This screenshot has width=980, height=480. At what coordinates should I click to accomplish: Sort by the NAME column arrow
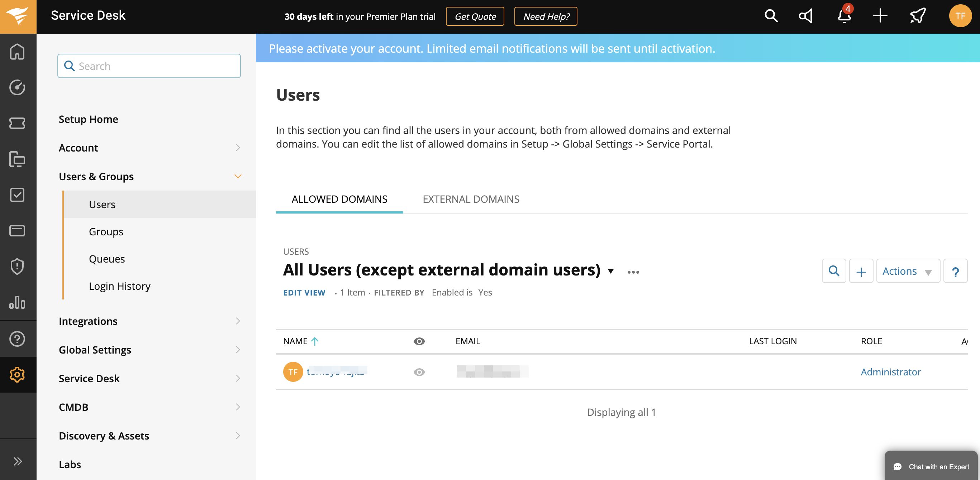(315, 341)
